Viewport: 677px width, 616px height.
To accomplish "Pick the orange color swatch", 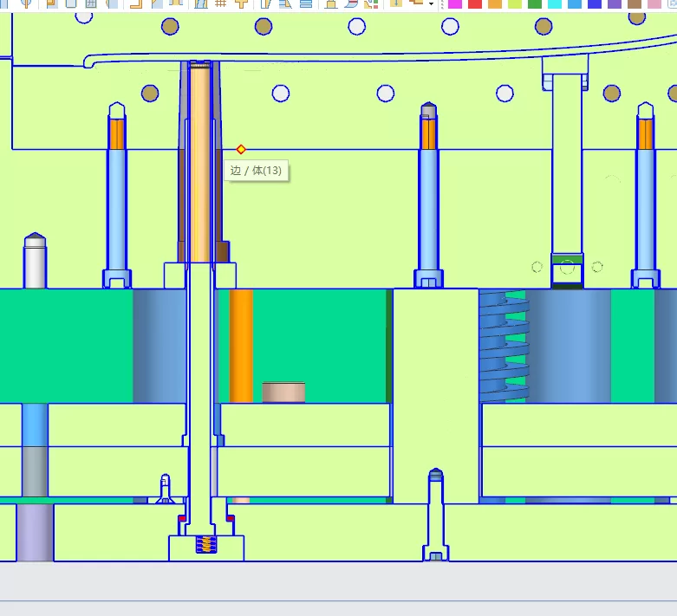I will 495,3.
